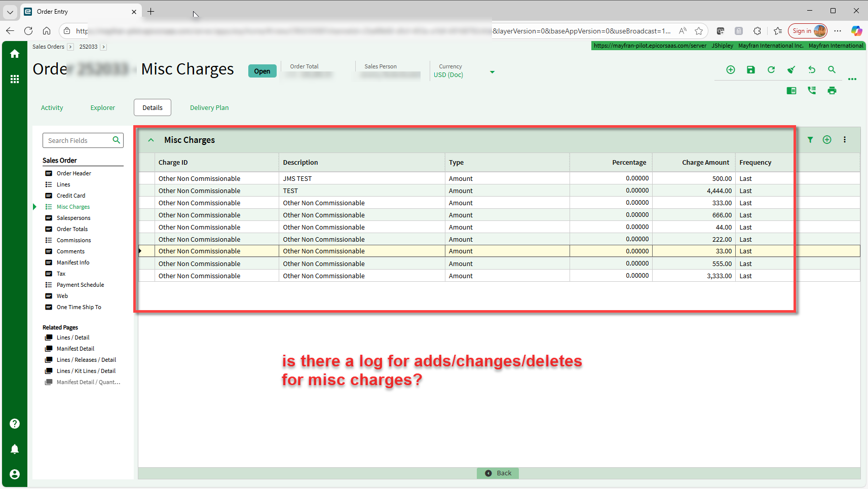Reload the page with browser refresh

pos(28,31)
